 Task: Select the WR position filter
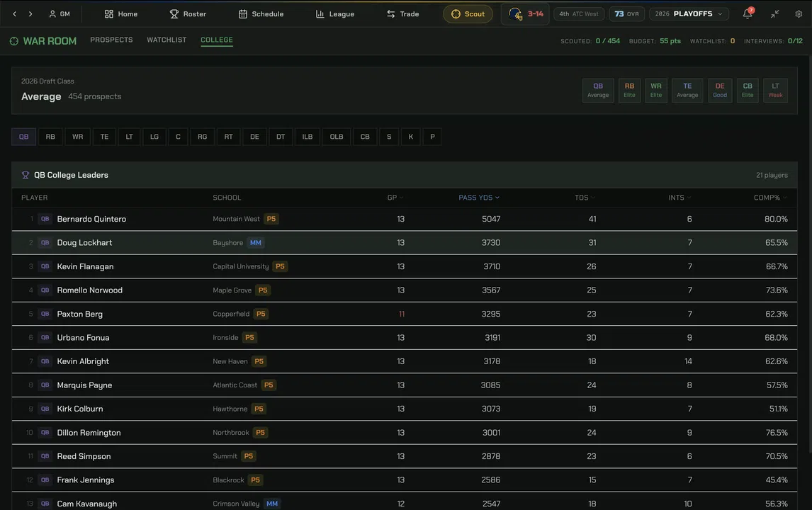[78, 137]
